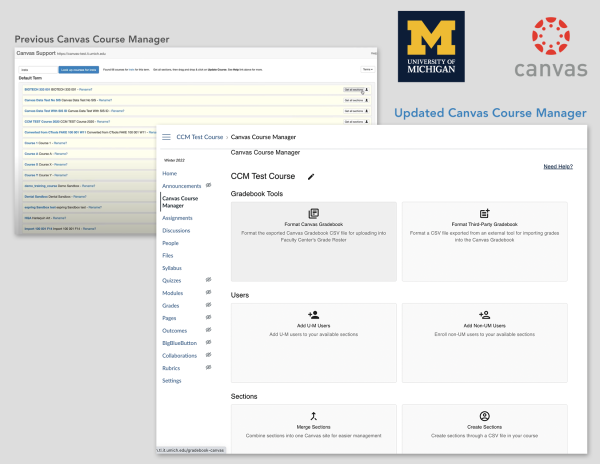The width and height of the screenshot is (600, 464).
Task: Click Get all sections in CCM TEST Course 2020 row
Action: pyautogui.click(x=354, y=122)
